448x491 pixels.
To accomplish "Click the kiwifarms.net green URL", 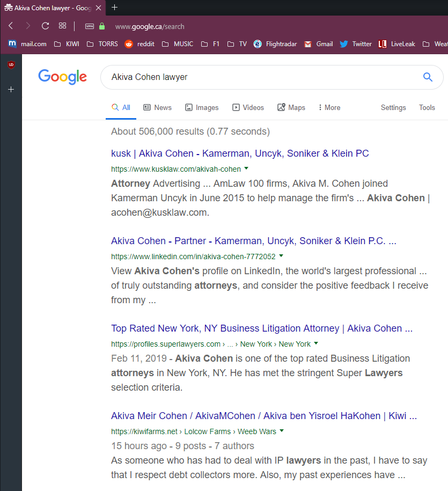I will point(194,431).
